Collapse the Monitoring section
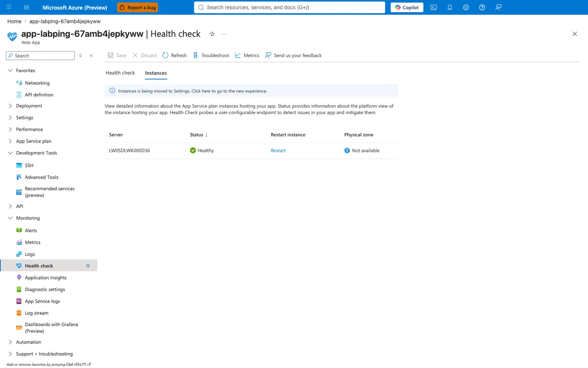 pos(10,218)
